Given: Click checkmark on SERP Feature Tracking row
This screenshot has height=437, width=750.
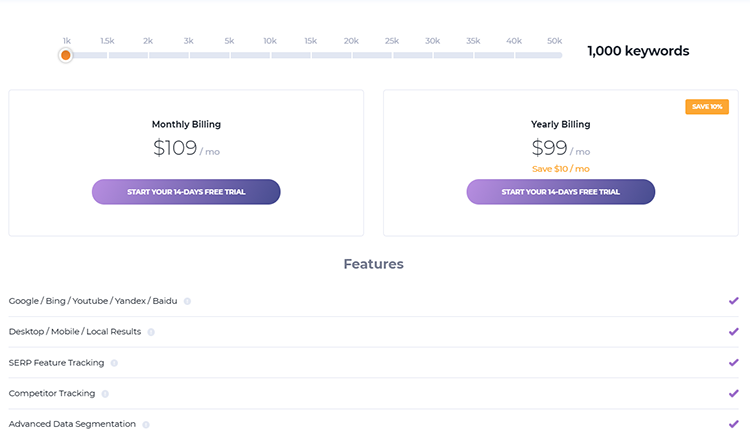Looking at the screenshot, I should (733, 363).
